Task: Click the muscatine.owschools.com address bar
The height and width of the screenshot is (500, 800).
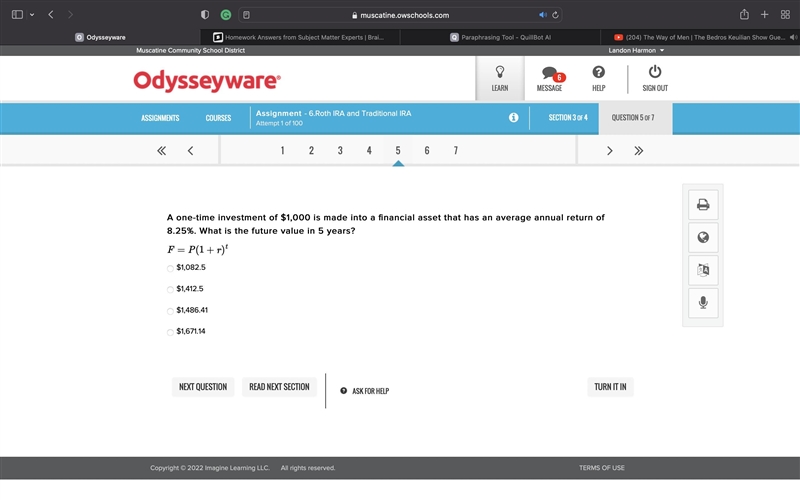Action: pyautogui.click(x=401, y=15)
